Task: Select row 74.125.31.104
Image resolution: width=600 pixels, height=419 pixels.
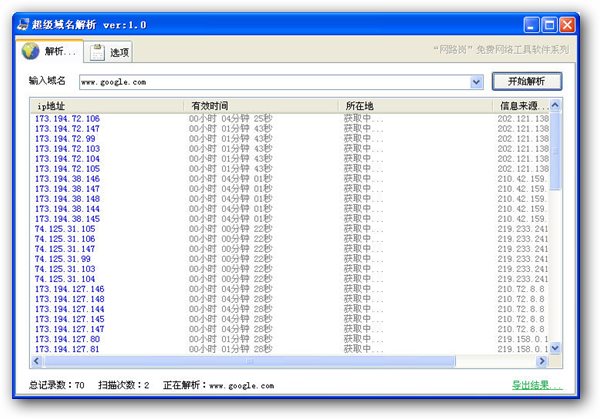Action: click(x=290, y=279)
